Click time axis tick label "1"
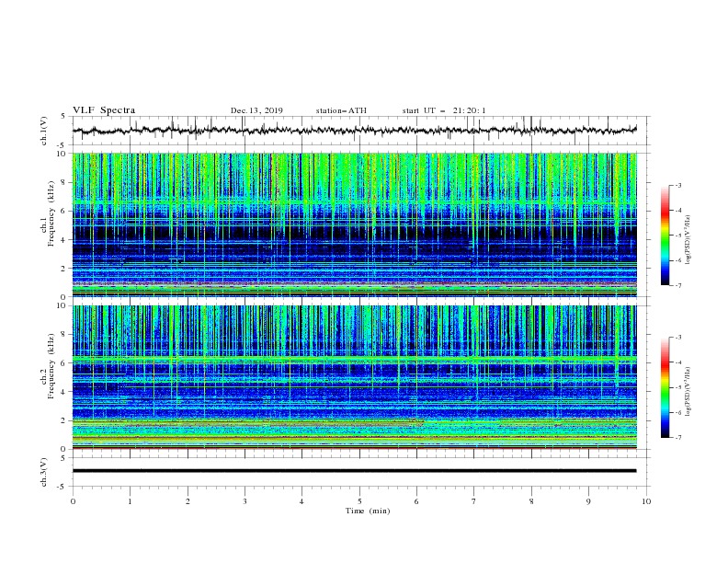 coord(131,501)
